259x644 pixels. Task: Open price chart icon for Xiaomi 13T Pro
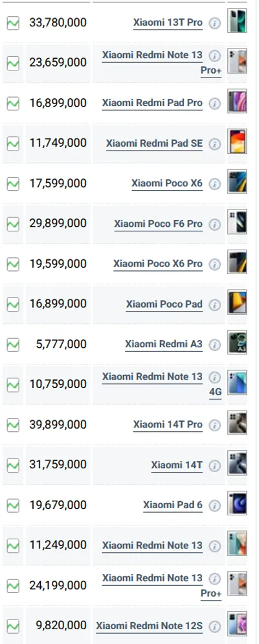(13, 23)
